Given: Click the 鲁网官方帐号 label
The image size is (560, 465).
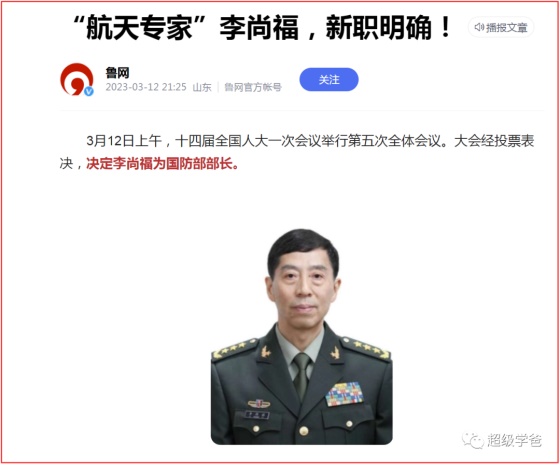Looking at the screenshot, I should point(253,87).
